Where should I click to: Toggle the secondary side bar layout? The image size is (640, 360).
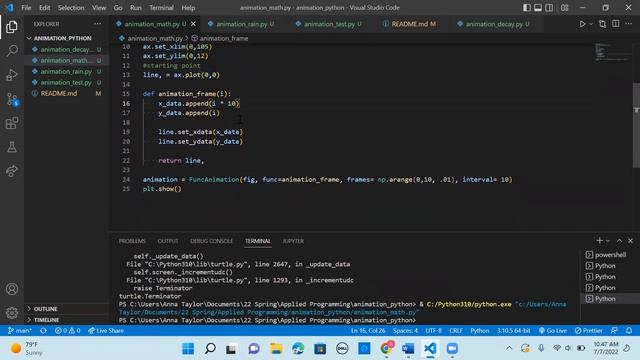click(549, 8)
